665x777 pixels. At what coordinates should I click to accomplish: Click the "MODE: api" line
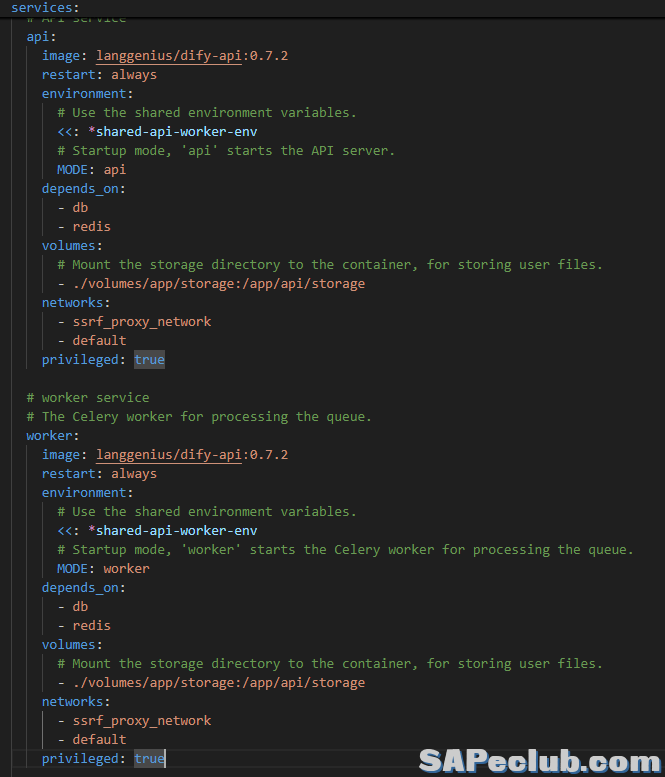[91, 170]
